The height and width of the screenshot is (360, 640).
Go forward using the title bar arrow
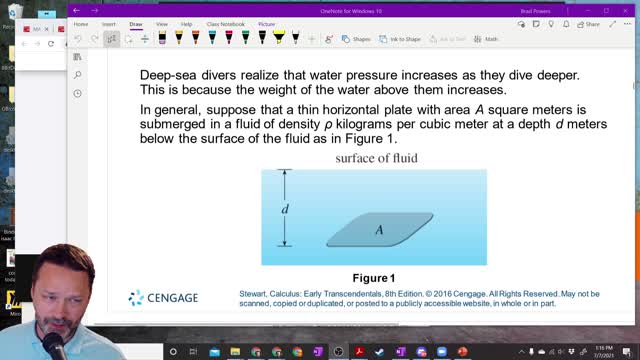point(95,11)
